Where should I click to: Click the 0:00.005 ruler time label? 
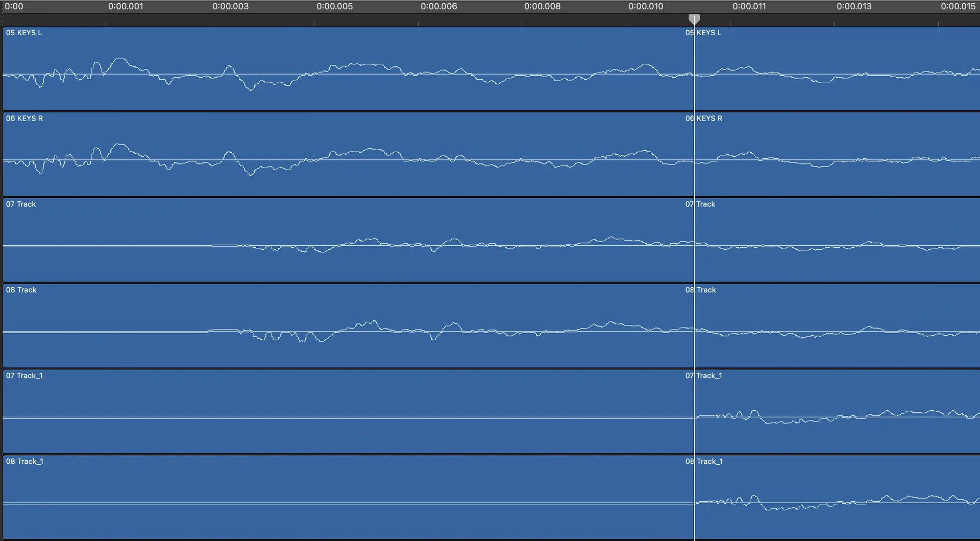(x=334, y=7)
